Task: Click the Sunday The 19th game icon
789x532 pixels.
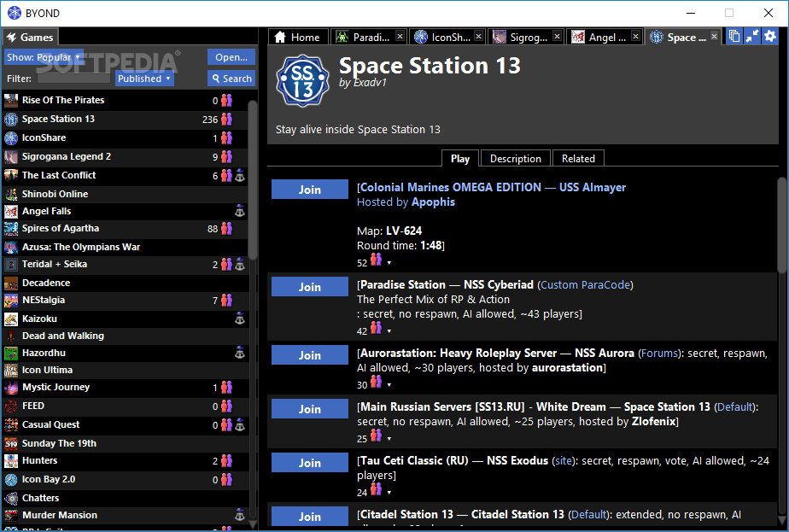Action: tap(11, 443)
